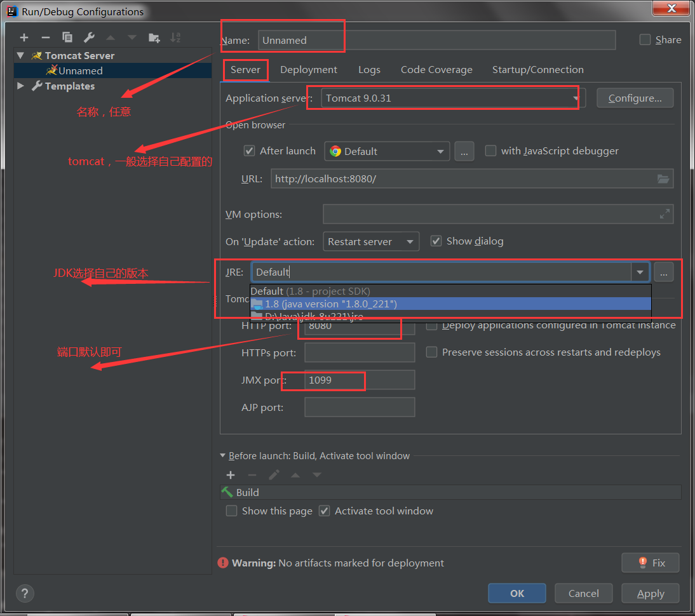Browse for JRE with ellipsis button
695x616 pixels.
[x=663, y=272]
